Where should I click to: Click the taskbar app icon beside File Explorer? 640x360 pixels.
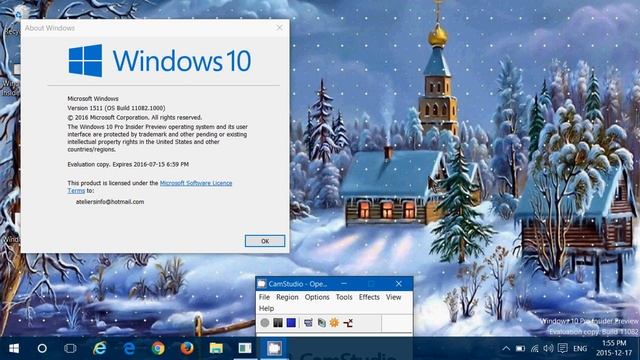pyautogui.click(x=245, y=349)
